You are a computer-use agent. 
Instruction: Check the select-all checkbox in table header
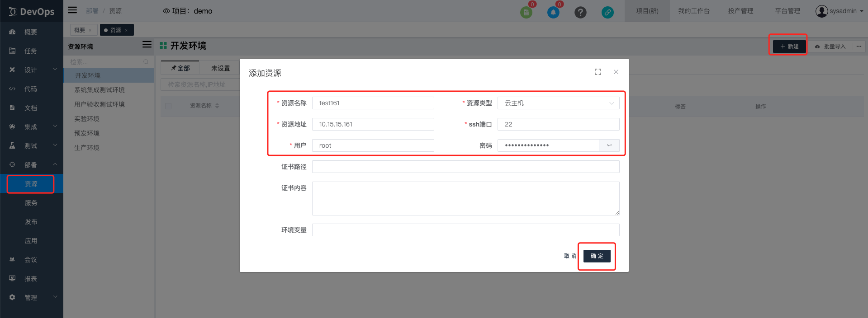(x=168, y=106)
